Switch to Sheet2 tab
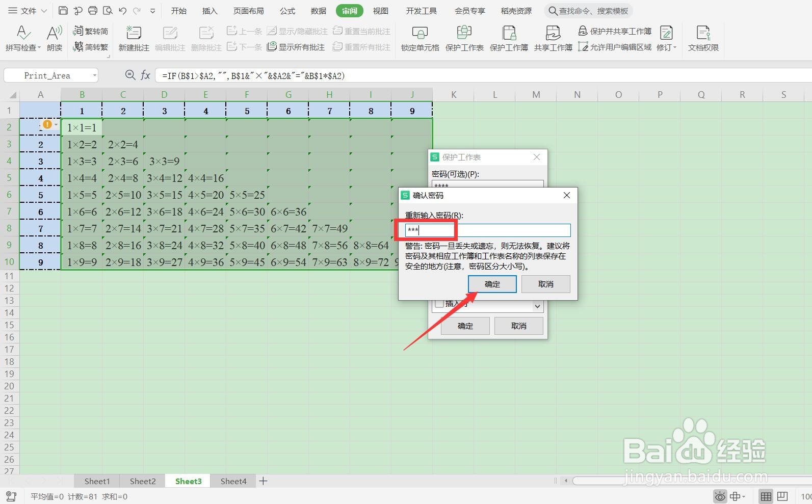This screenshot has width=812, height=504. (x=143, y=481)
